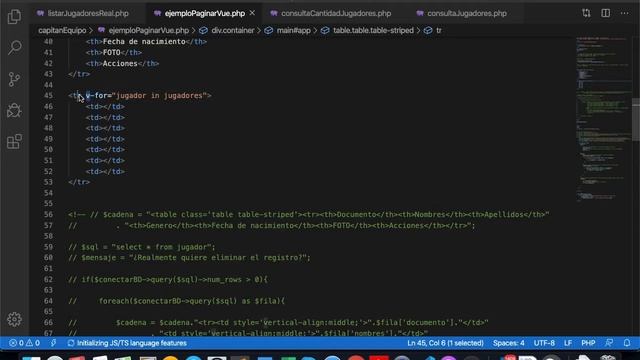Change end of line sequence LF
640x360 pixels.
click(x=568, y=343)
